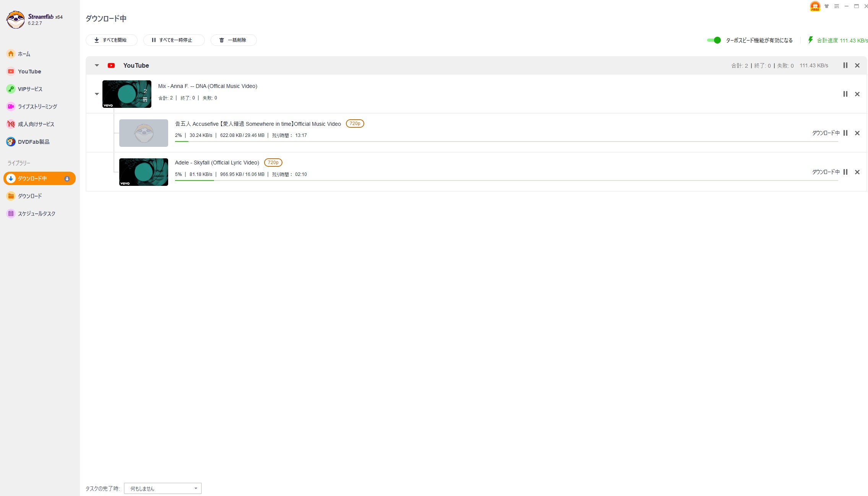The width and height of the screenshot is (868, 496).
Task: Toggle ターボスピード switch off
Action: tap(714, 40)
